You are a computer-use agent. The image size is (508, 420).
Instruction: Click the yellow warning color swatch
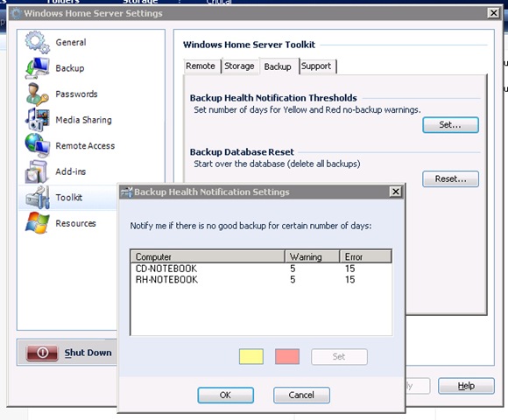[251, 356]
